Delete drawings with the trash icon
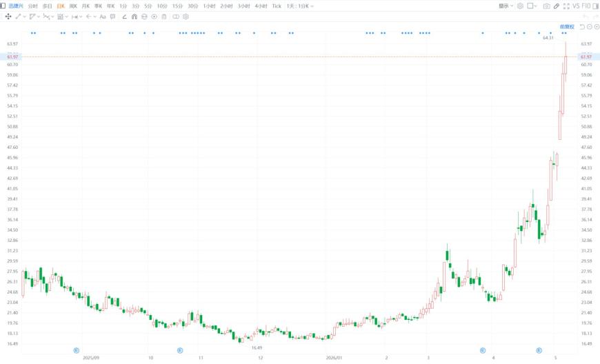The image size is (600, 364). pos(164,17)
